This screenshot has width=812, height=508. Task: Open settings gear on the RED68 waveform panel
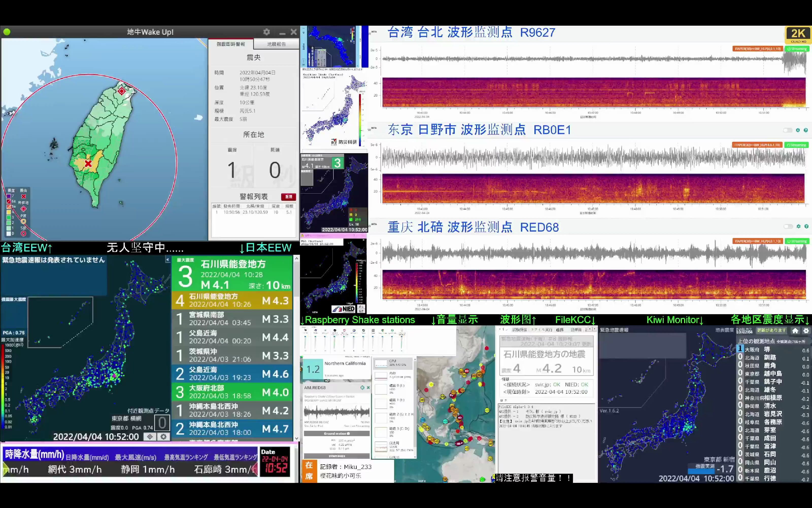798,227
